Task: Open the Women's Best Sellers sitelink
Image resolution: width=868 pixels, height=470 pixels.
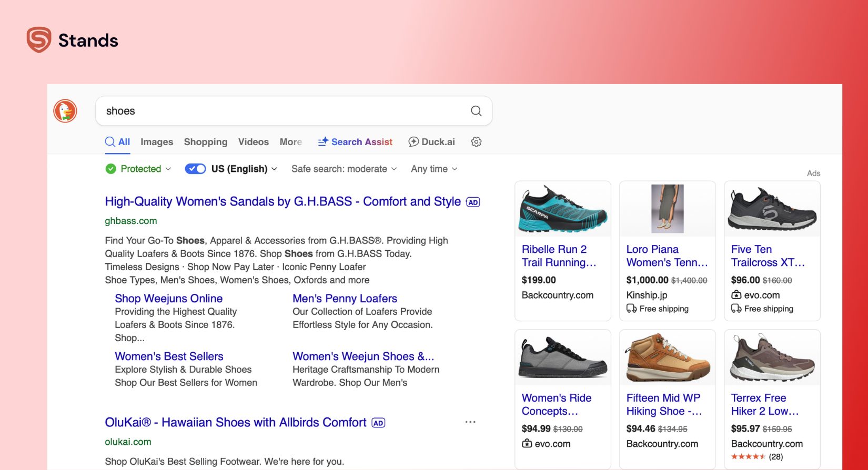Action: click(169, 356)
